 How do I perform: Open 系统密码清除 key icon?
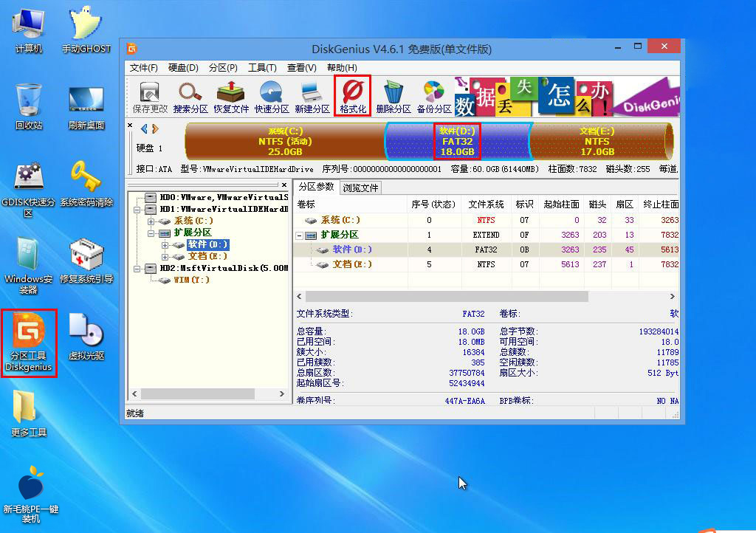click(86, 184)
